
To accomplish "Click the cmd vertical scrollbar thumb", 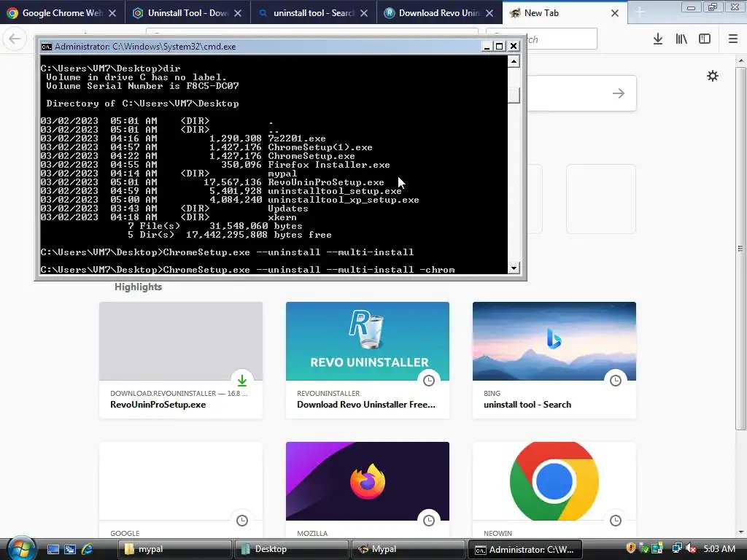I will click(514, 95).
